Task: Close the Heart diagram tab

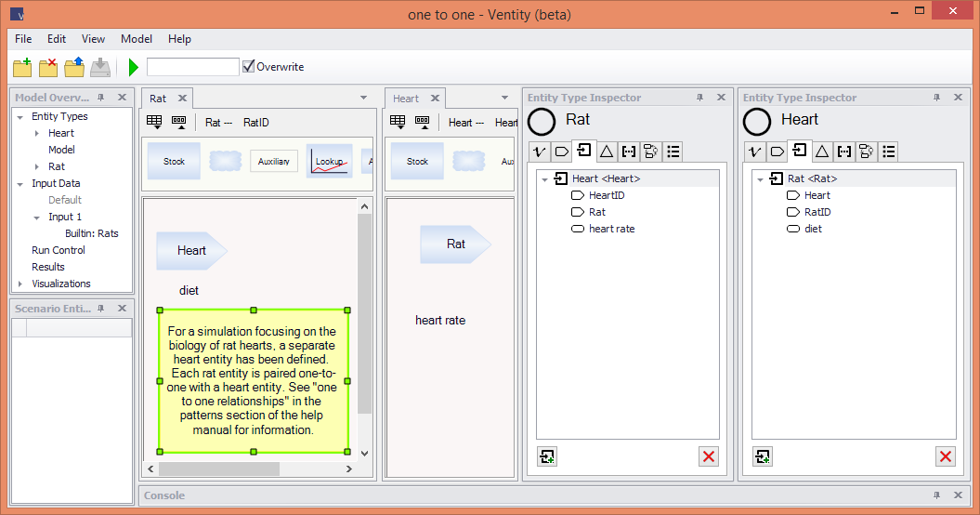Action: pyautogui.click(x=435, y=99)
